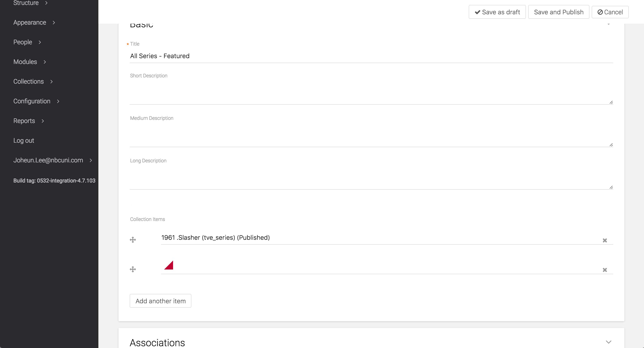Image resolution: width=644 pixels, height=348 pixels.
Task: Click the Title input field
Action: 371,56
